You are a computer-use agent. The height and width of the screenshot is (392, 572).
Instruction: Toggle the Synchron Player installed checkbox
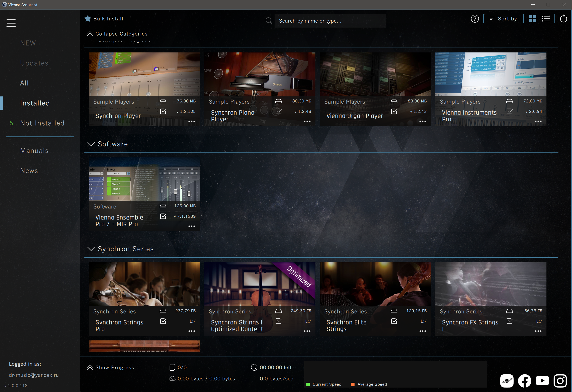click(x=163, y=111)
